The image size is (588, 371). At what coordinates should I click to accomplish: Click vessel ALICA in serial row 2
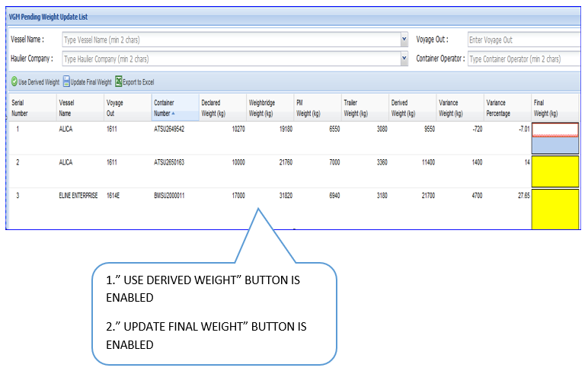66,162
